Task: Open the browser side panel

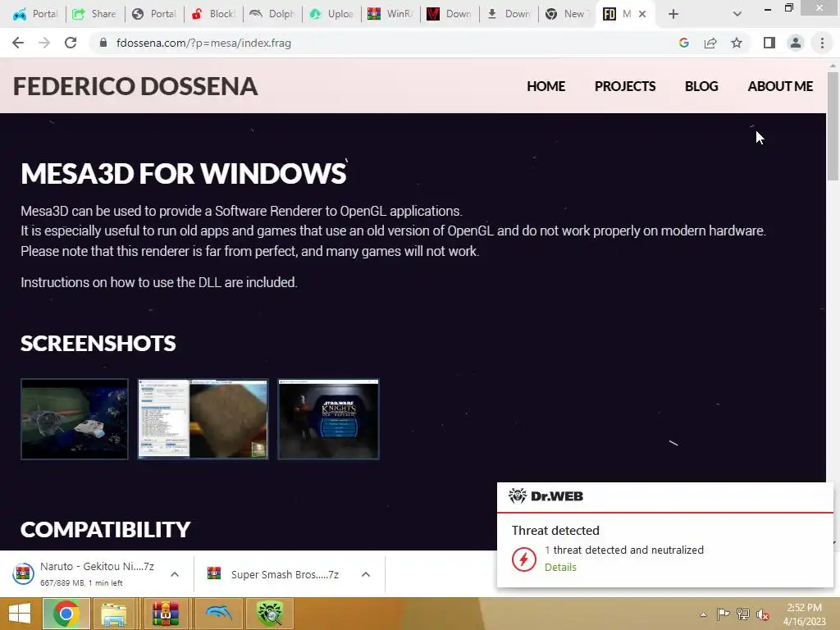Action: 769,43
